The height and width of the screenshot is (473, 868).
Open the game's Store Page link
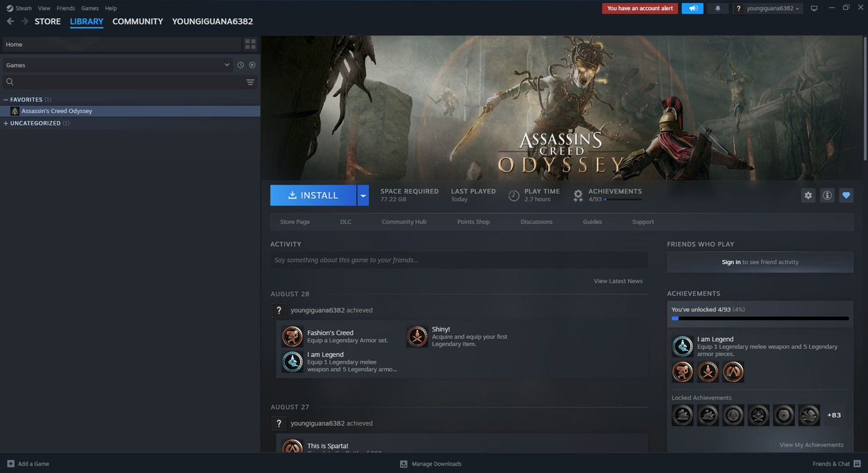(x=295, y=222)
